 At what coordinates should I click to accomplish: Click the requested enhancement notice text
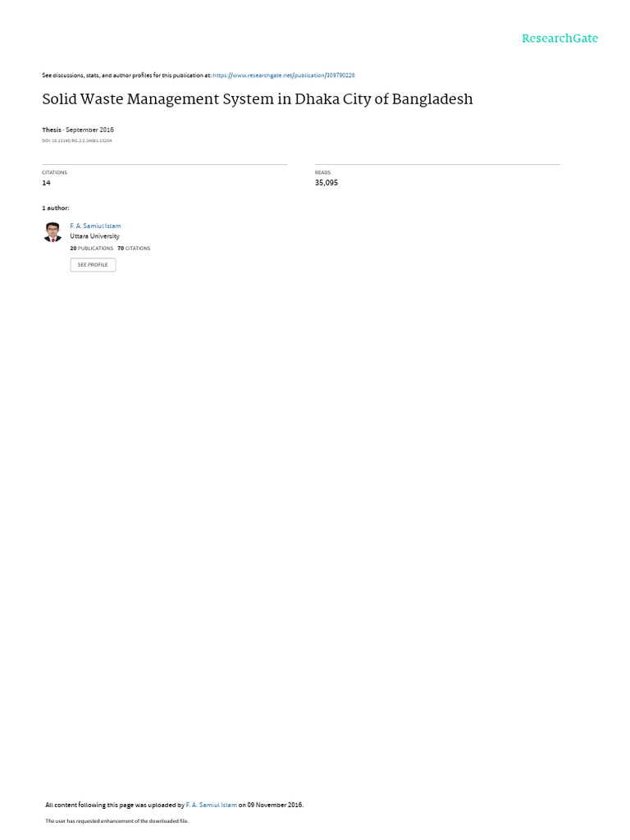[x=116, y=820]
